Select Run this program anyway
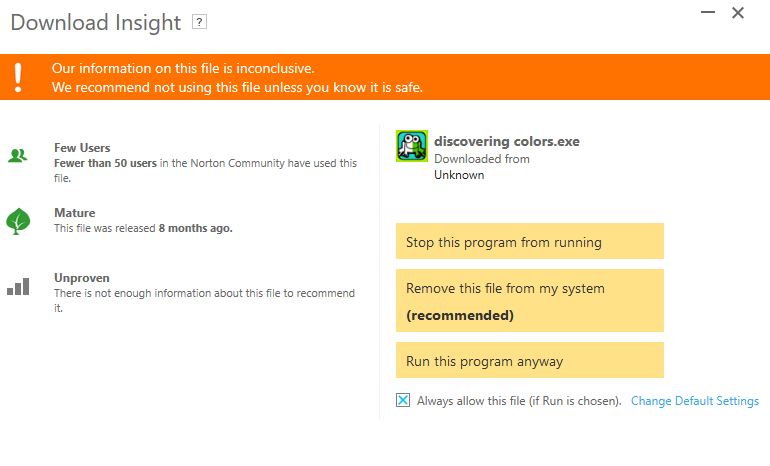 coord(530,360)
